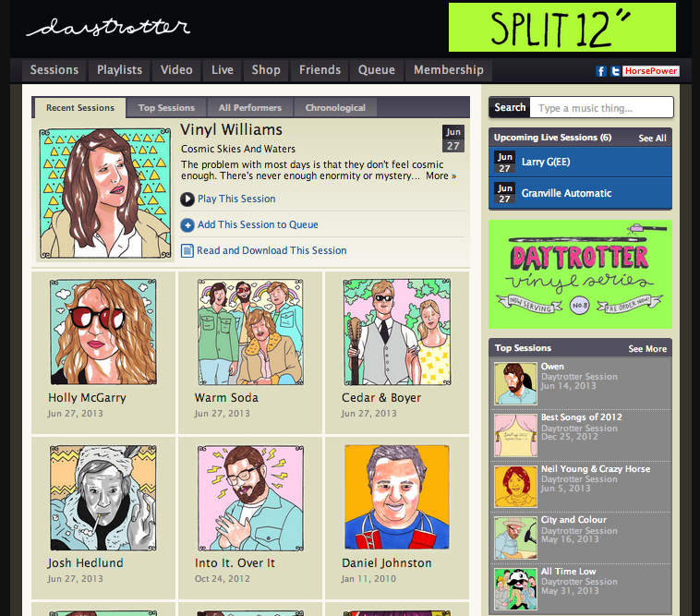Click the Search button label
Screen dimensions: 700x616
click(510, 107)
